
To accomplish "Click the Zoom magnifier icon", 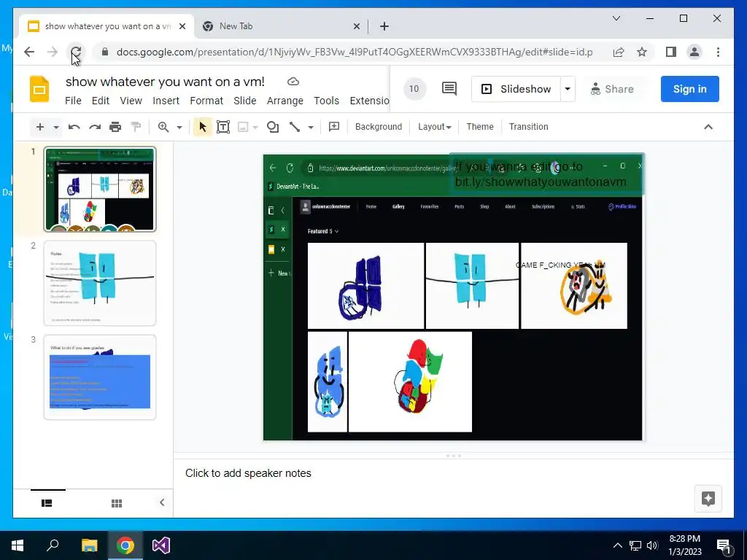I will 163,127.
